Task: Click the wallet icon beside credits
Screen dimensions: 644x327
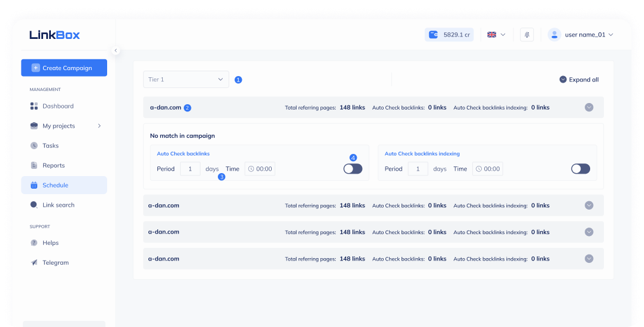Action: (433, 35)
